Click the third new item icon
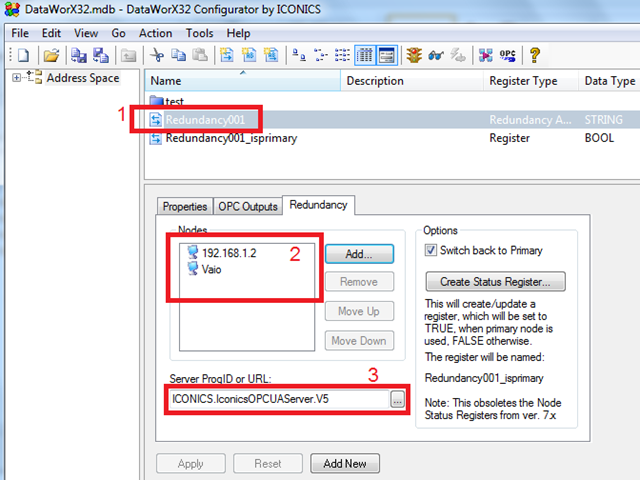640x480 pixels. point(271,55)
